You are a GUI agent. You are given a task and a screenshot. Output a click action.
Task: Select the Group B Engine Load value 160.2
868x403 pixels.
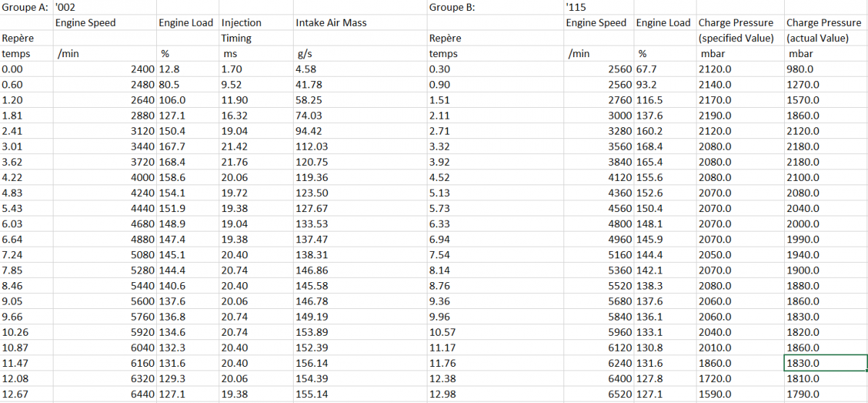coord(665,130)
